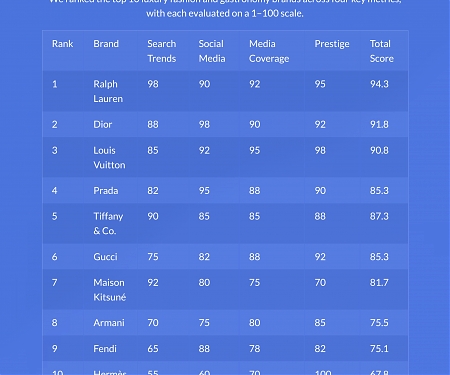Click the Prestige column header

[332, 44]
